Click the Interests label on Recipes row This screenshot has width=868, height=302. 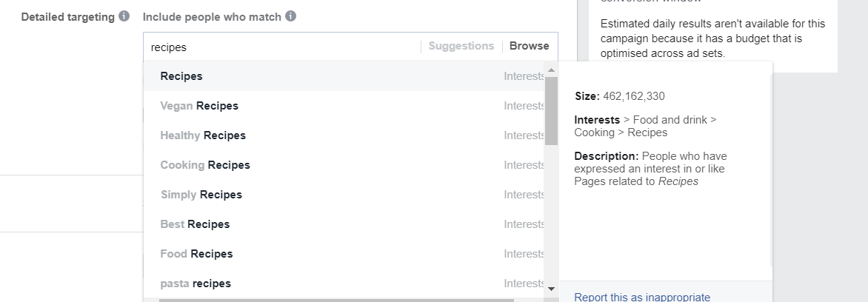point(524,76)
